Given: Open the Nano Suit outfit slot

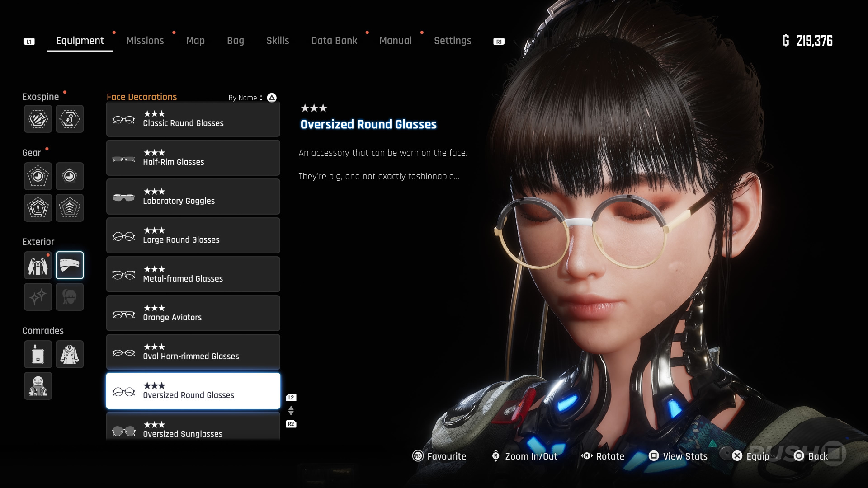Looking at the screenshot, I should click(x=38, y=265).
